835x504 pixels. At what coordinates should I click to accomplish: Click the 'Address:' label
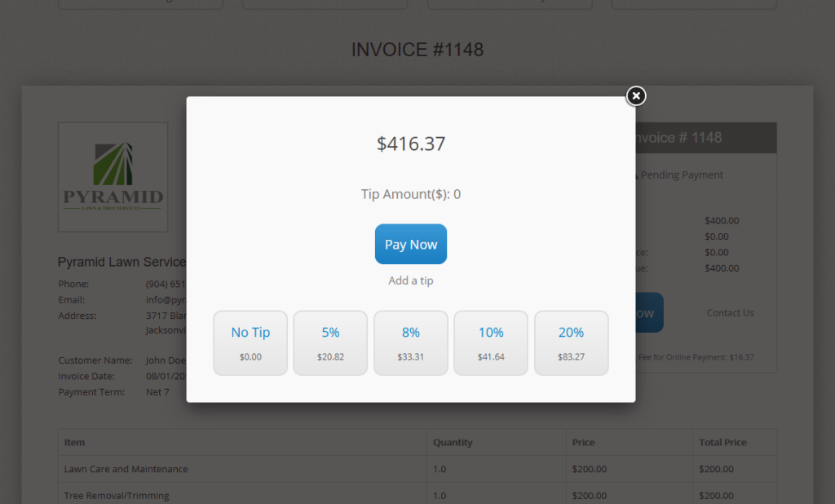(77, 316)
